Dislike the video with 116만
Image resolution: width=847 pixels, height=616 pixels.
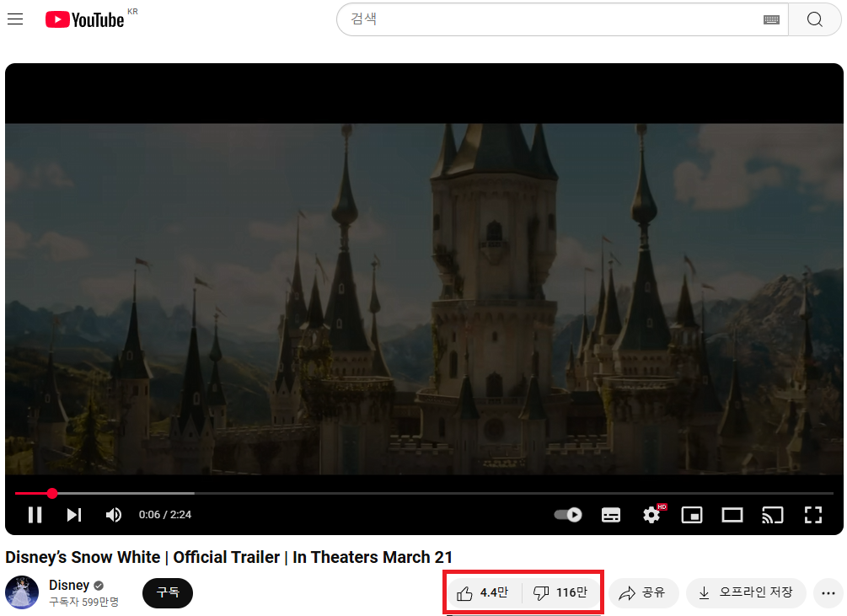[560, 592]
